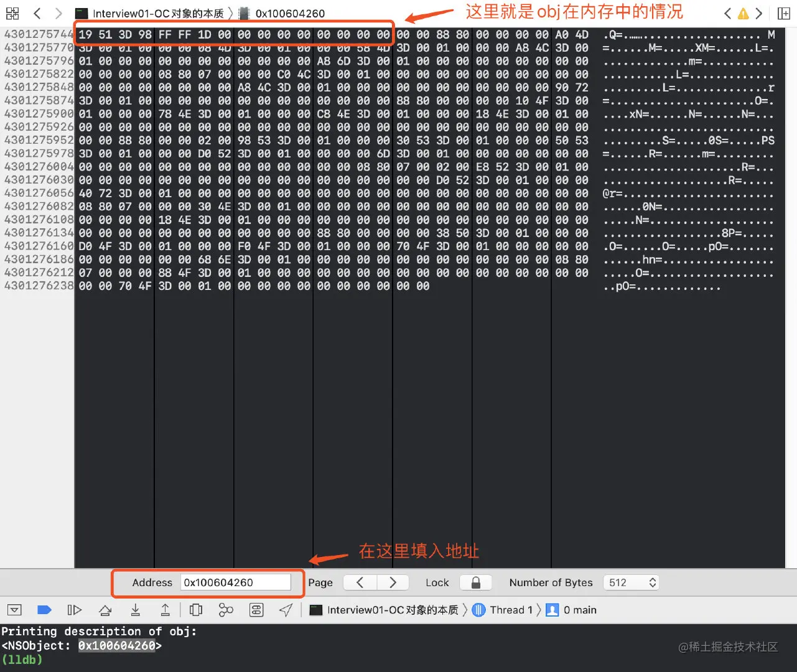Select Thread 1 in debug bar
797x672 pixels.
[x=502, y=610]
